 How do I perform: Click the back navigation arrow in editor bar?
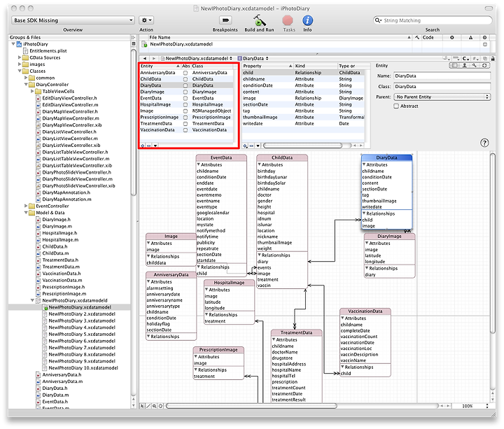point(145,58)
